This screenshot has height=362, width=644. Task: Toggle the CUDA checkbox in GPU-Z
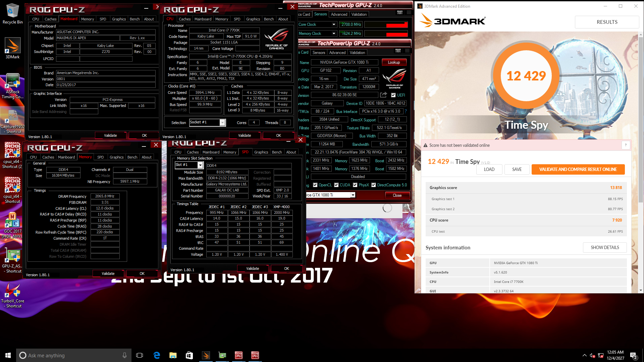[336, 185]
